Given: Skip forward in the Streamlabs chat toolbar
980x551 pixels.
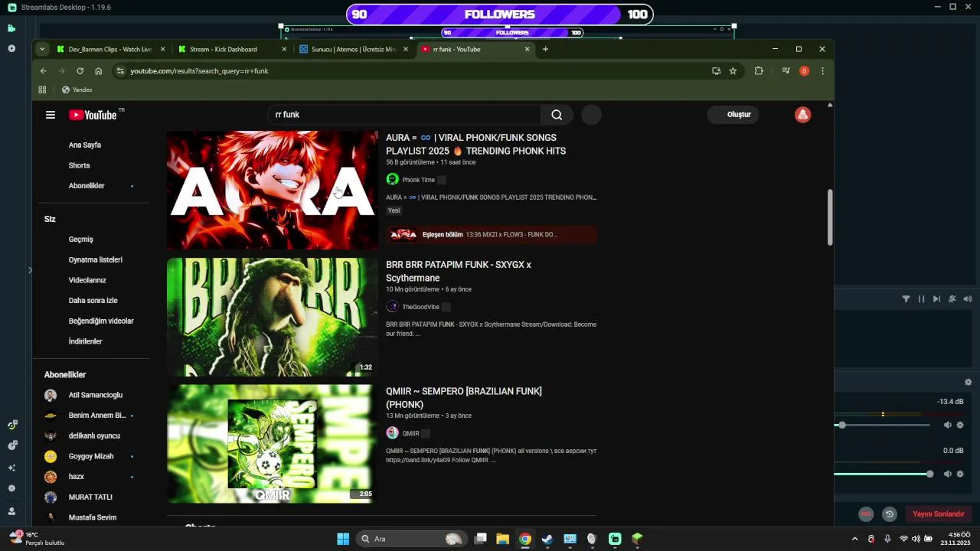Looking at the screenshot, I should [x=936, y=299].
